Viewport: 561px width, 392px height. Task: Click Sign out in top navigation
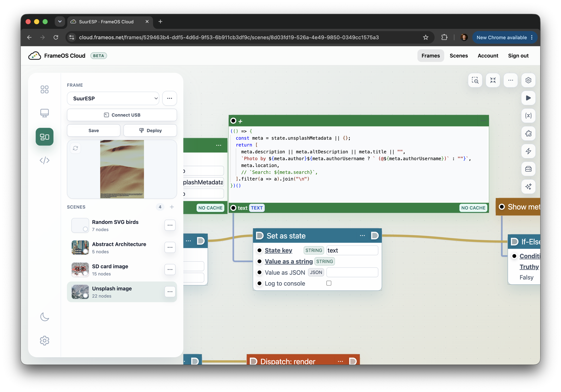pyautogui.click(x=518, y=56)
